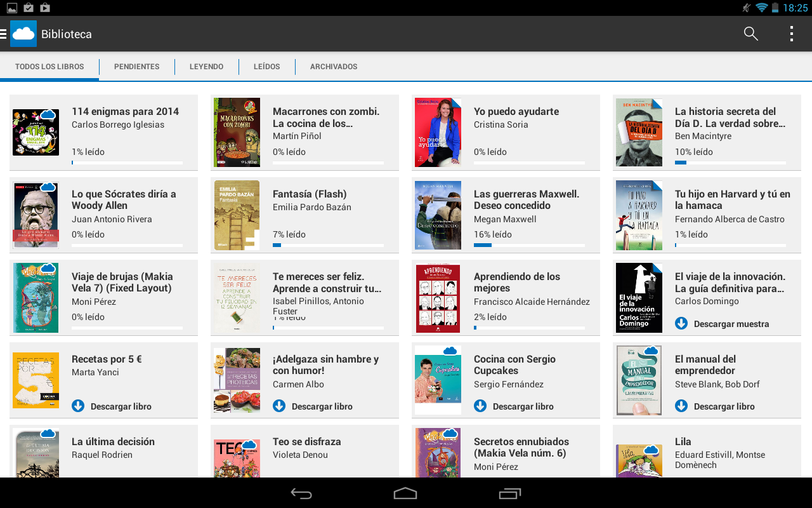Tap progress bar of Las guerreras Maxwell
812x508 pixels.
click(x=529, y=245)
